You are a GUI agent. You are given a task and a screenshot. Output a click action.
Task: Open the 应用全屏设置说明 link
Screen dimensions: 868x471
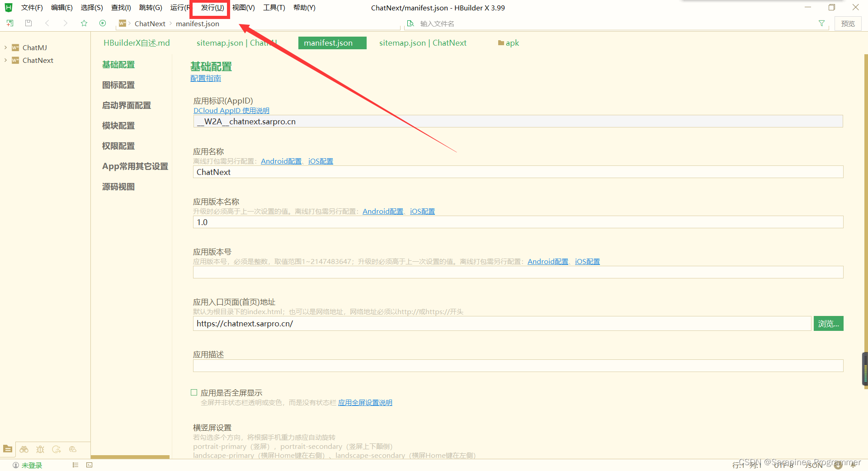[365, 403]
